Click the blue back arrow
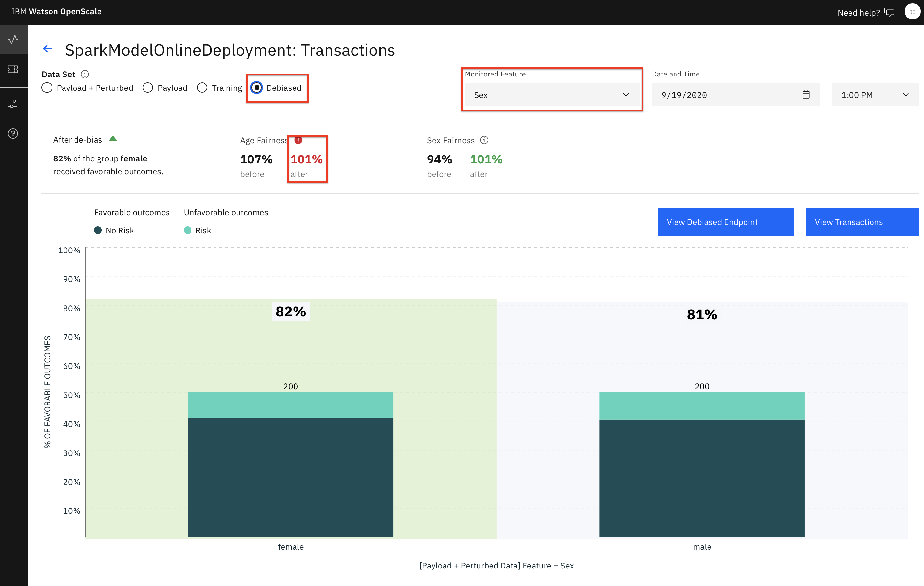 click(x=48, y=49)
